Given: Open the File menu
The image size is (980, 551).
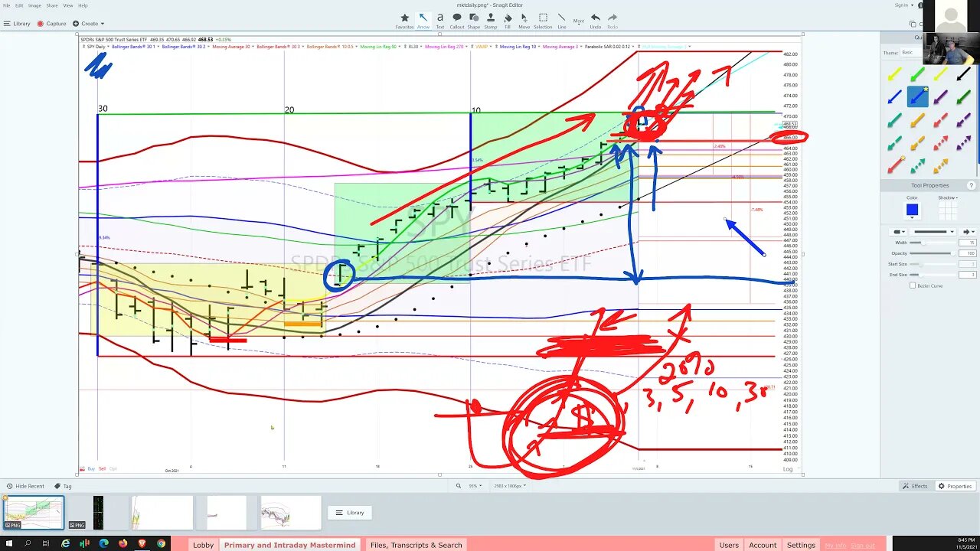Looking at the screenshot, I should click(6, 5).
